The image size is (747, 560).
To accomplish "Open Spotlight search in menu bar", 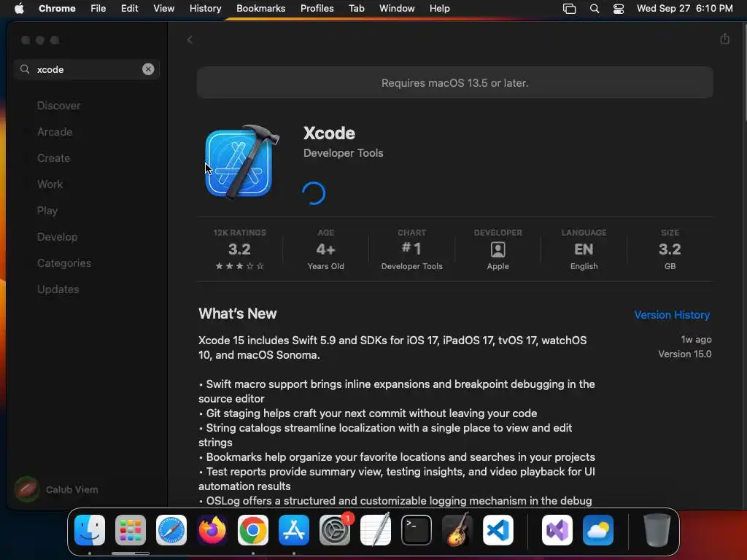I will coord(594,9).
